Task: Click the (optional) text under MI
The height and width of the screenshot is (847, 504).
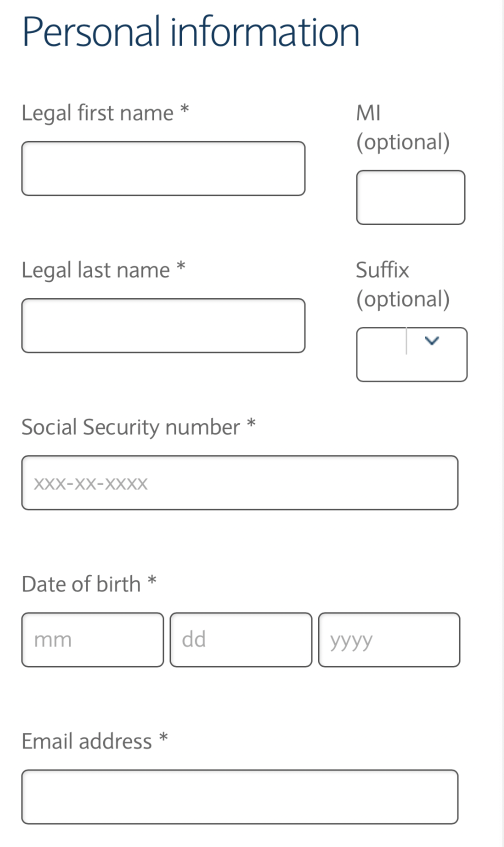Action: point(403,142)
